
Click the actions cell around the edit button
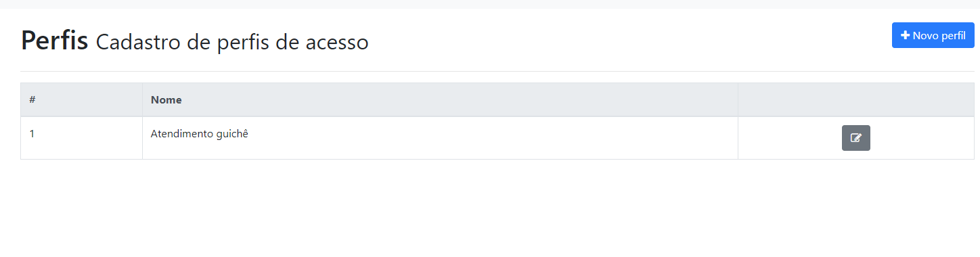pyautogui.click(x=855, y=138)
